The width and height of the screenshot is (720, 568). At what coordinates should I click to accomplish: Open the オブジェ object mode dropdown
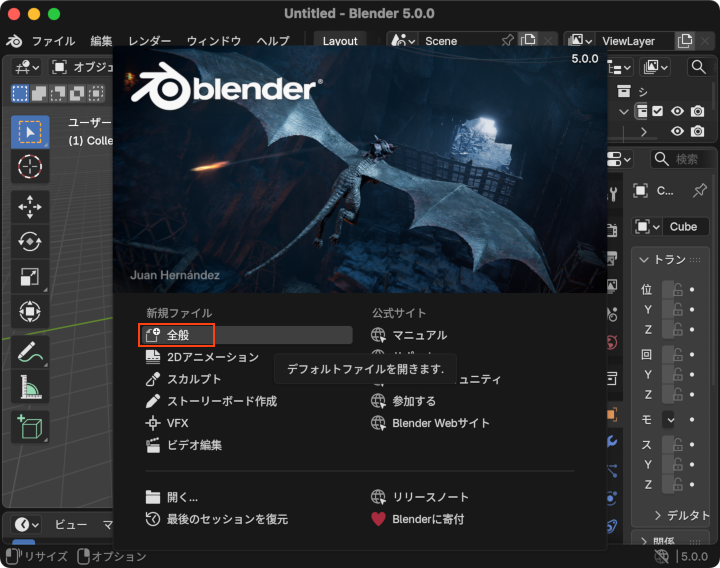point(81,67)
